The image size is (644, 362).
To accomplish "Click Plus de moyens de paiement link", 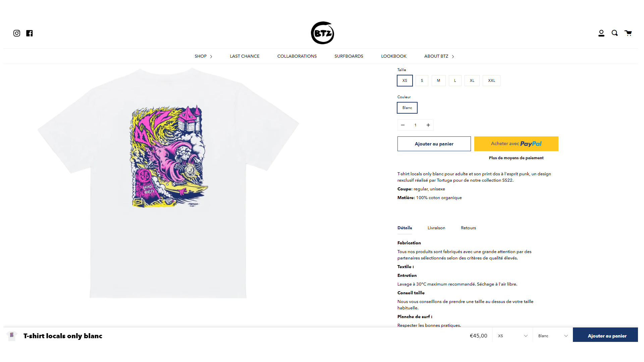I will [x=516, y=158].
